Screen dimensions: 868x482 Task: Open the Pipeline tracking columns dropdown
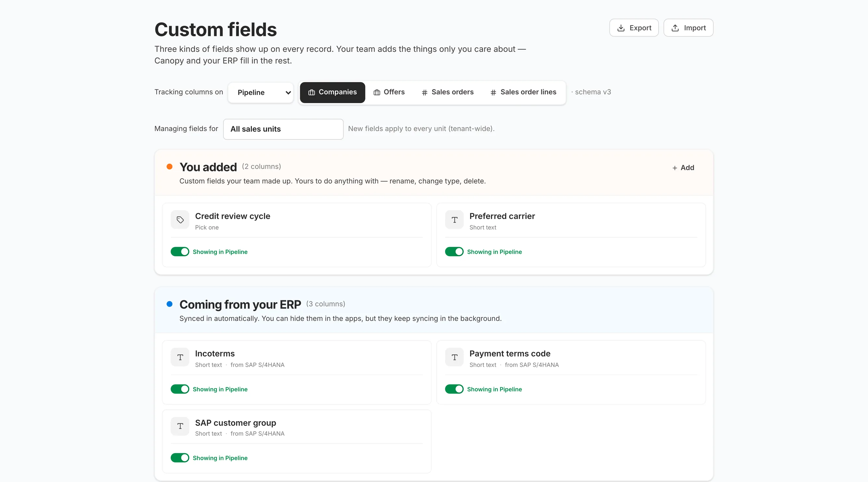260,92
